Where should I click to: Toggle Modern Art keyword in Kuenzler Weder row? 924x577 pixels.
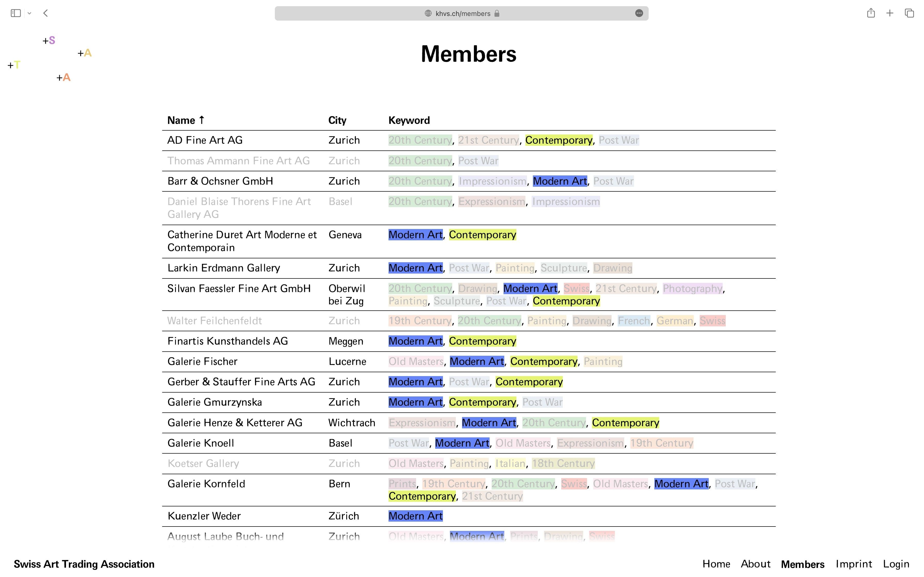point(415,516)
